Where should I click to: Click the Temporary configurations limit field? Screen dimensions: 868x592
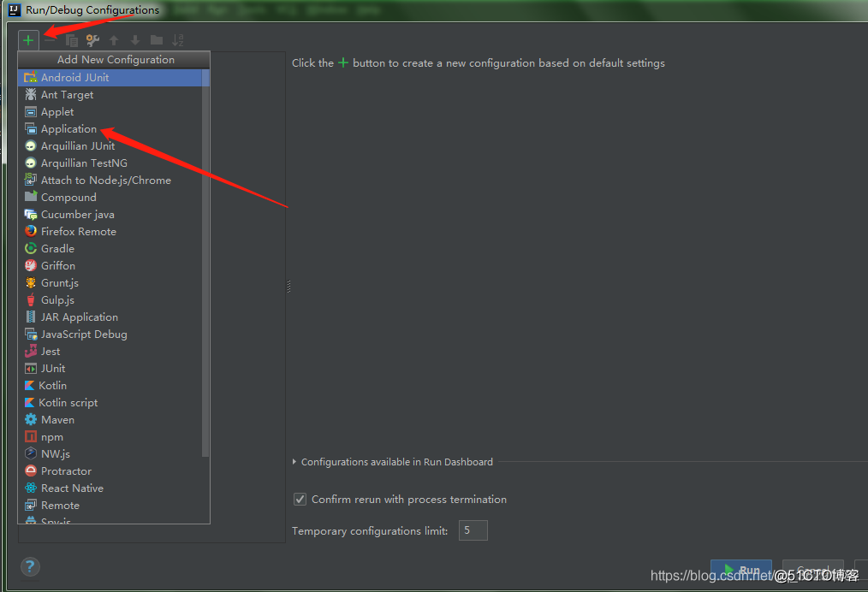pyautogui.click(x=473, y=530)
